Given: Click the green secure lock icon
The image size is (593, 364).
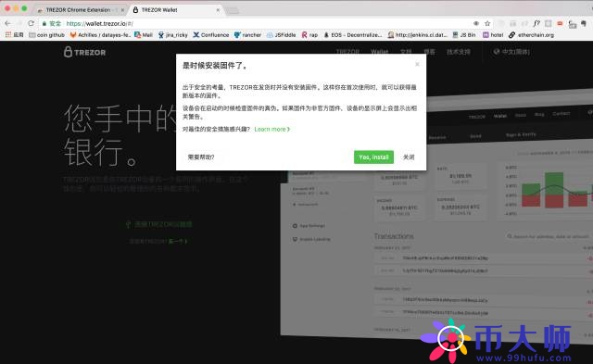Looking at the screenshot, I should (x=44, y=23).
